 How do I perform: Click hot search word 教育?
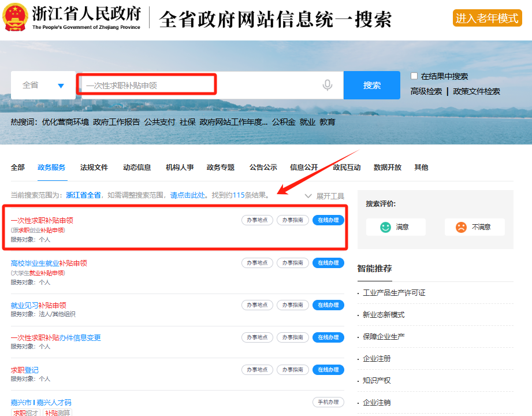(328, 122)
